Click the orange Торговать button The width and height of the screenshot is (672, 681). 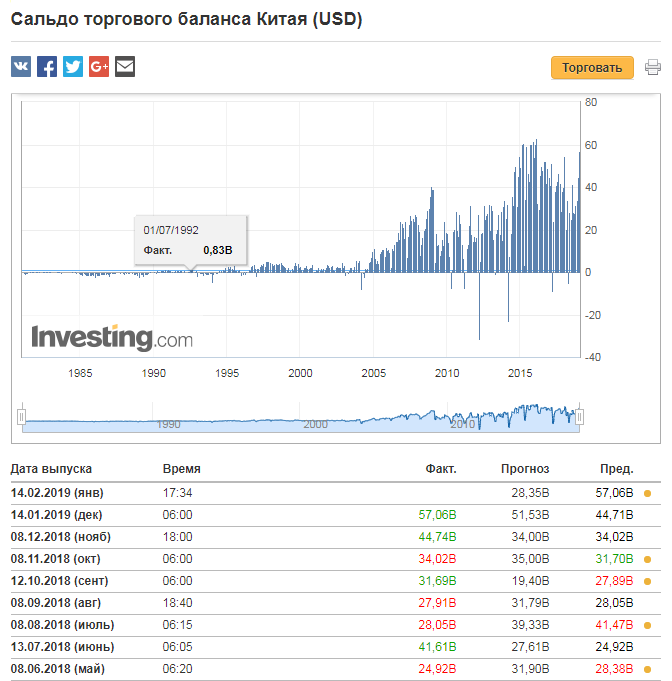(x=592, y=68)
